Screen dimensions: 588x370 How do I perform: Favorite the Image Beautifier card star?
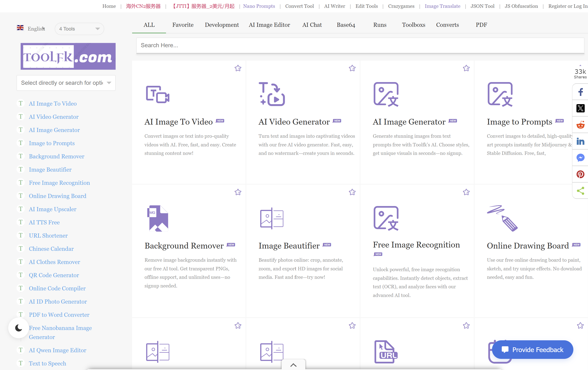pyautogui.click(x=352, y=192)
